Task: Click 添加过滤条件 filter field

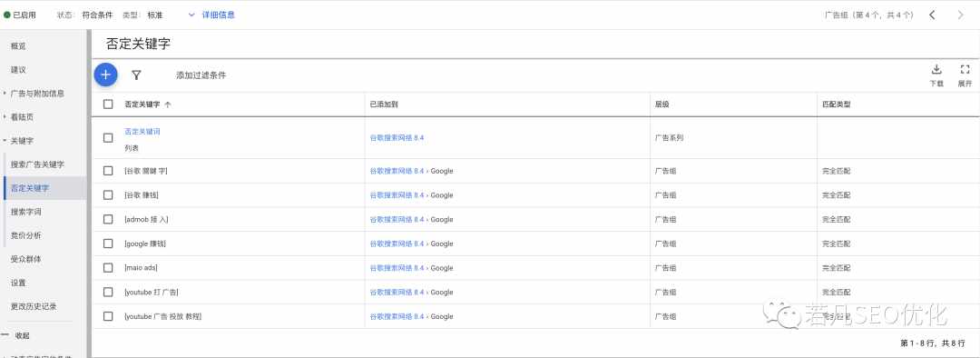Action: pos(201,75)
